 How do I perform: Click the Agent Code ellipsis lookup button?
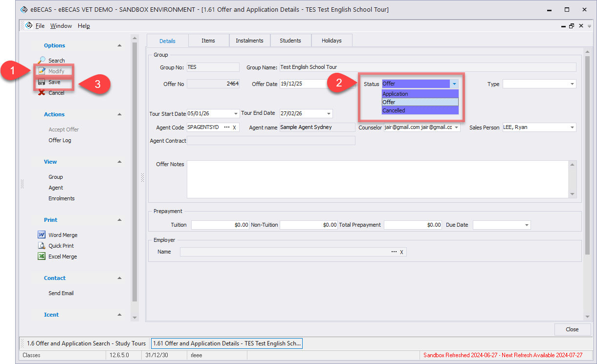[x=226, y=128]
